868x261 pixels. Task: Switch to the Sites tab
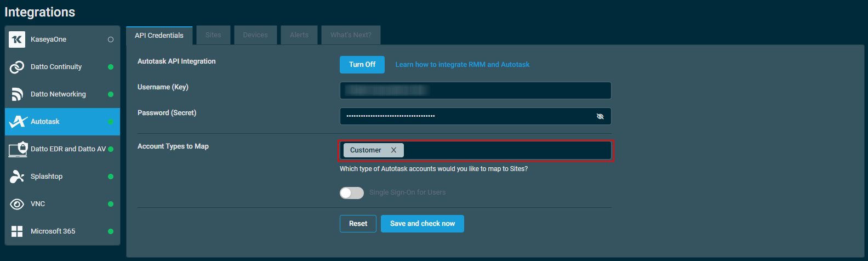click(213, 35)
